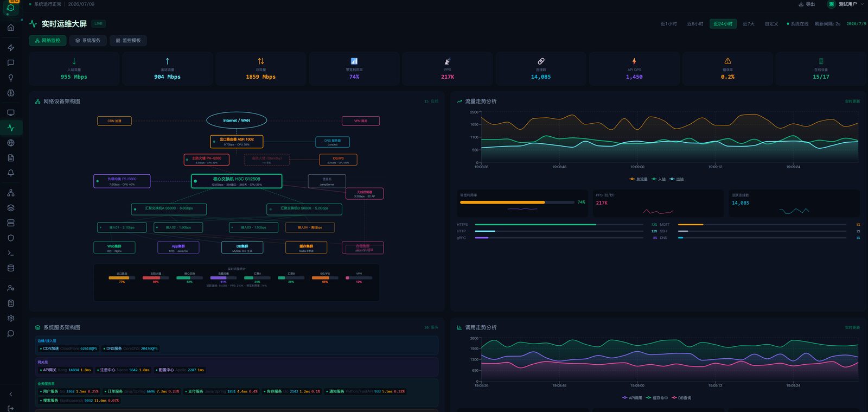Viewport: 868px width, 412px height.
Task: Toggle the DB查询 legend series
Action: click(681, 398)
